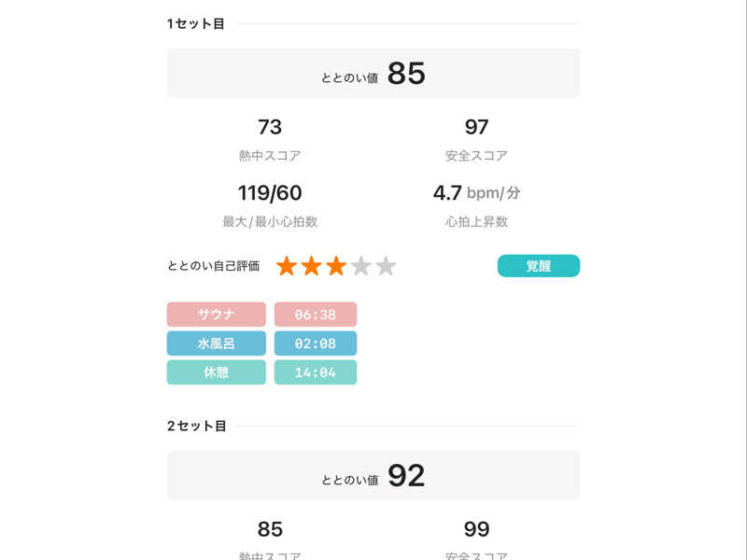Set self-rating to three stars

pos(336,267)
